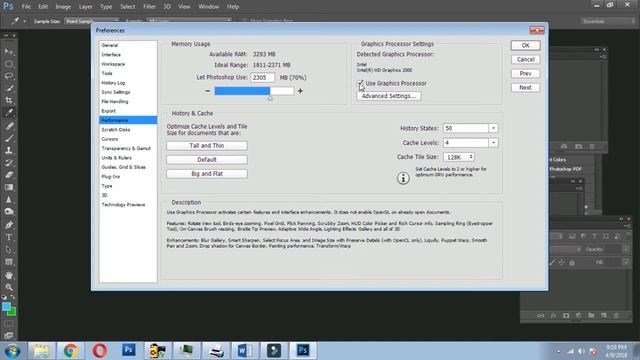Click the memory usage slider bar

click(254, 91)
